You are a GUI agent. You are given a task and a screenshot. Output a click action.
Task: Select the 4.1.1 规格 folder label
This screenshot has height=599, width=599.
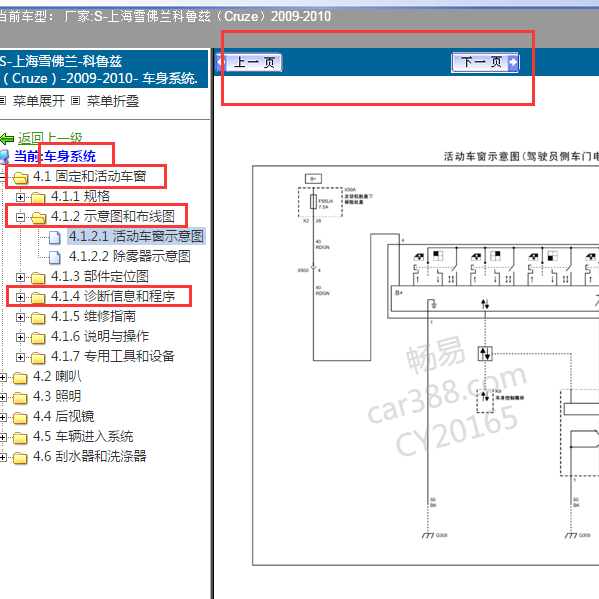(80, 196)
